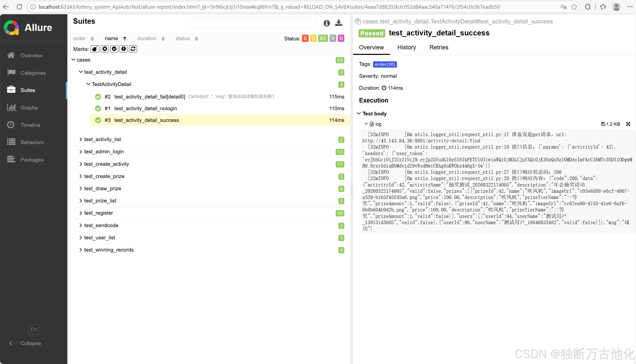
Task: Click the red failed status count badge
Action: pos(305,38)
